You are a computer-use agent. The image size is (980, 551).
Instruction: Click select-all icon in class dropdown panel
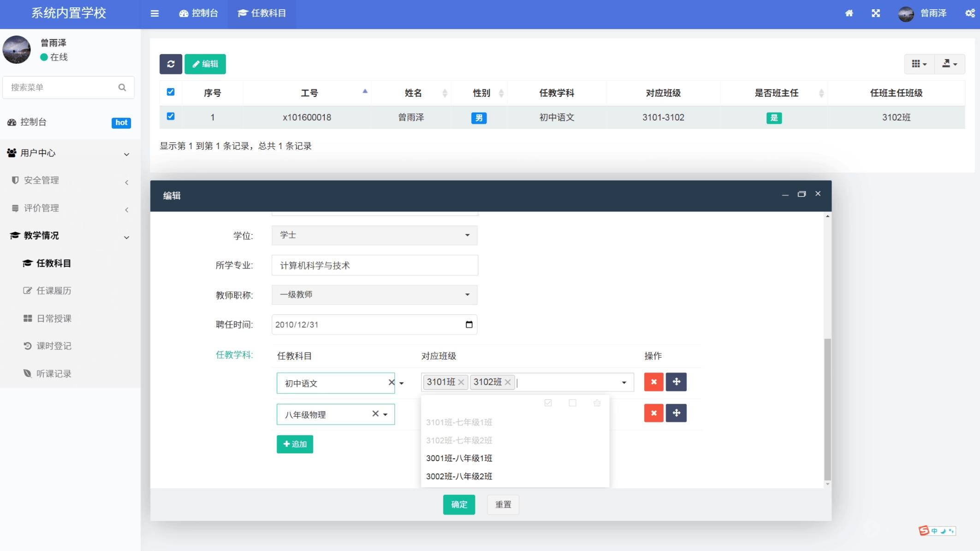(548, 403)
